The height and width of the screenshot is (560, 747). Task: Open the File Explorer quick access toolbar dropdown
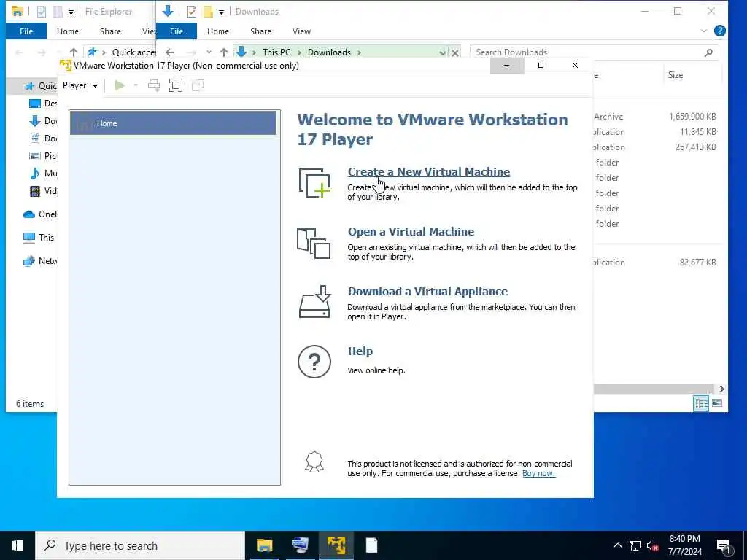pyautogui.click(x=71, y=12)
